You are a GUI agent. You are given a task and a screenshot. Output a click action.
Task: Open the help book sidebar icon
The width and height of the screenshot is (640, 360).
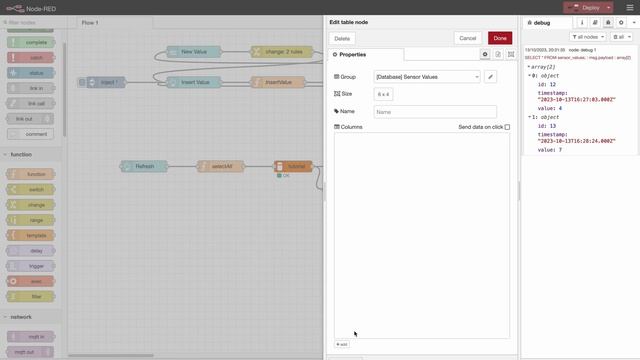(x=595, y=23)
